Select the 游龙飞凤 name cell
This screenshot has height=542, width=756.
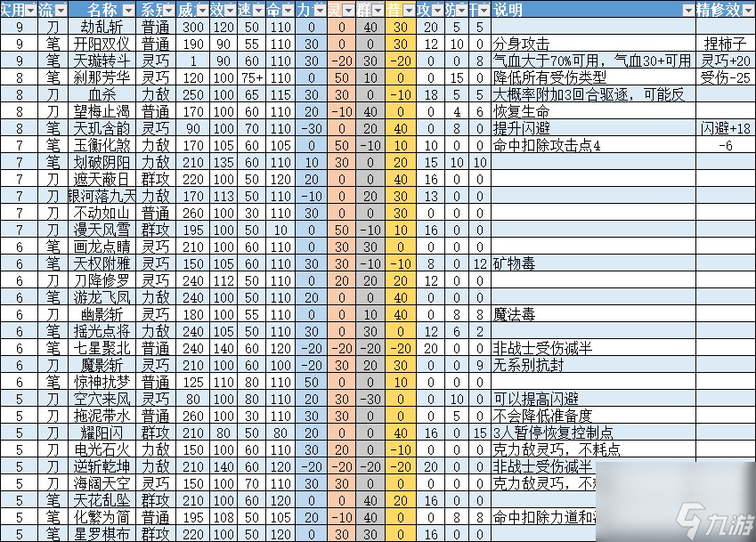[x=102, y=297]
